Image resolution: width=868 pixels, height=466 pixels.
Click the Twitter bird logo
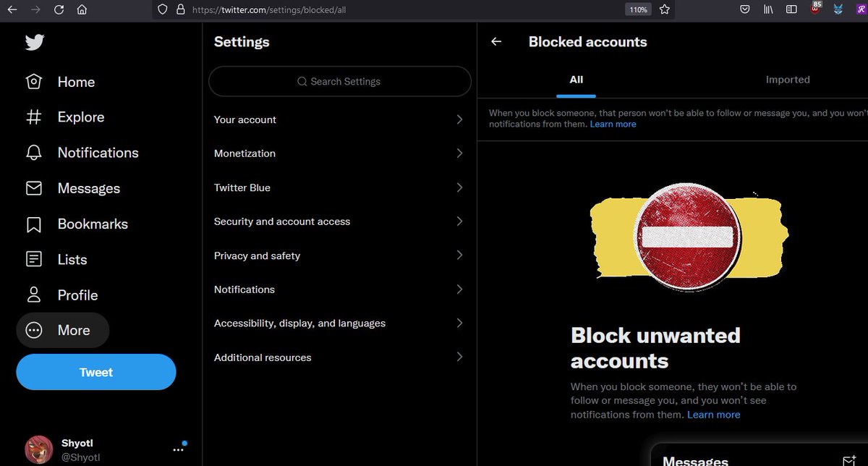click(34, 43)
